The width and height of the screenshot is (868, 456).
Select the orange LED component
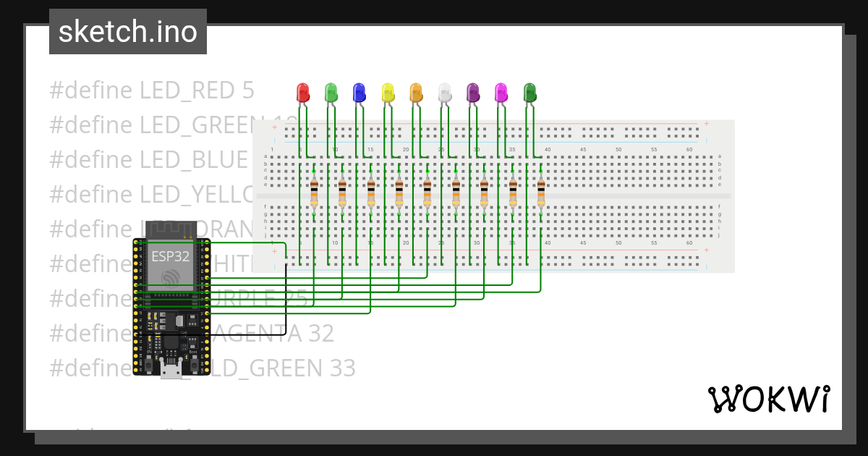tap(414, 91)
